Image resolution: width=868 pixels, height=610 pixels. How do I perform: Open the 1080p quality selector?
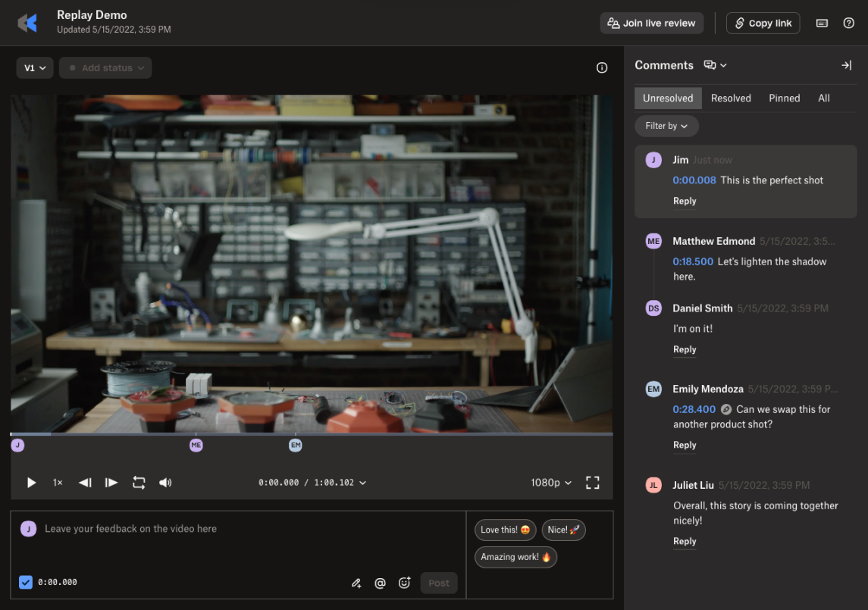point(550,482)
